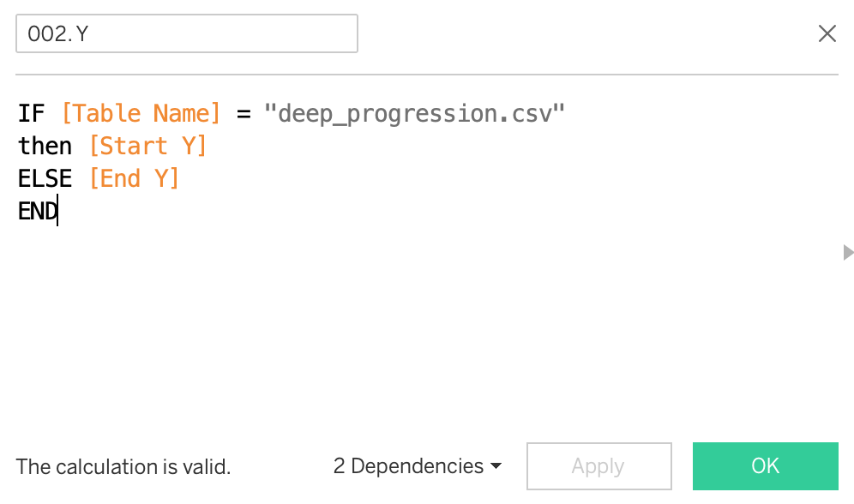This screenshot has width=854, height=504.
Task: Expand the function reference side arrow
Action: pos(848,252)
